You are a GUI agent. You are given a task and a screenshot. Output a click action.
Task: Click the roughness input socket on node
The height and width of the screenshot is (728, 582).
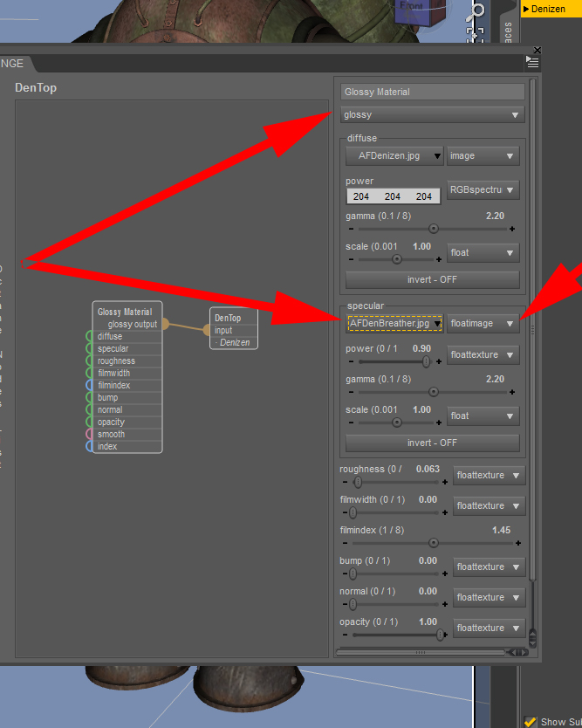pyautogui.click(x=90, y=361)
